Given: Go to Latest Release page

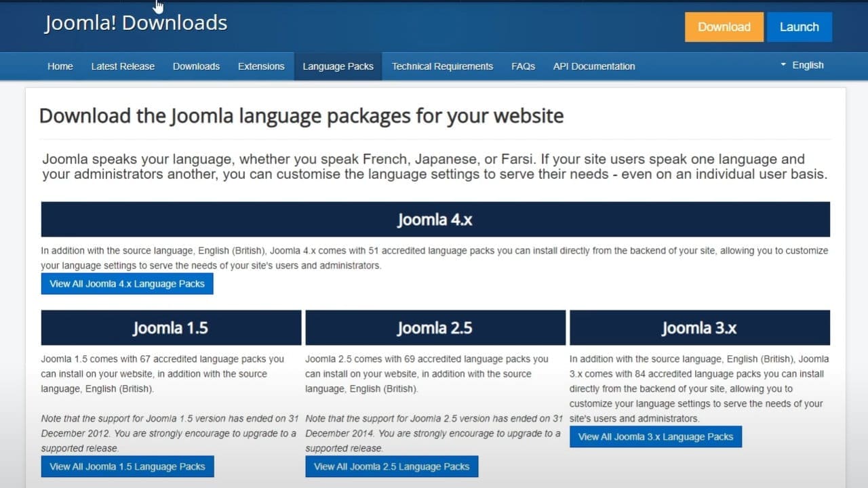Looking at the screenshot, I should [123, 66].
